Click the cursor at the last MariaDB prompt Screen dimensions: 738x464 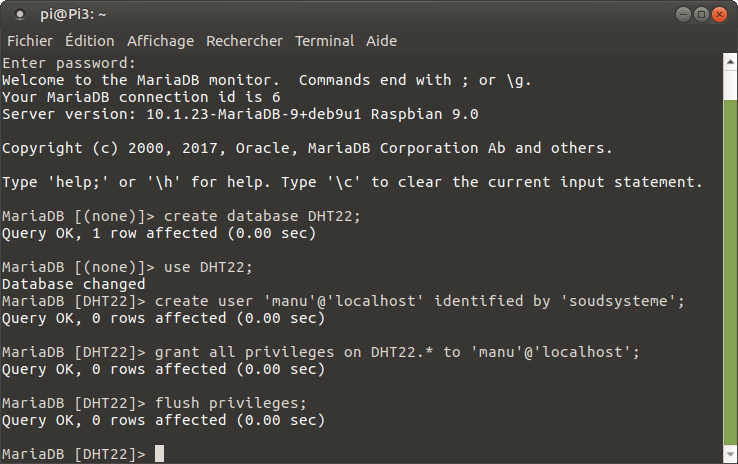click(x=159, y=454)
